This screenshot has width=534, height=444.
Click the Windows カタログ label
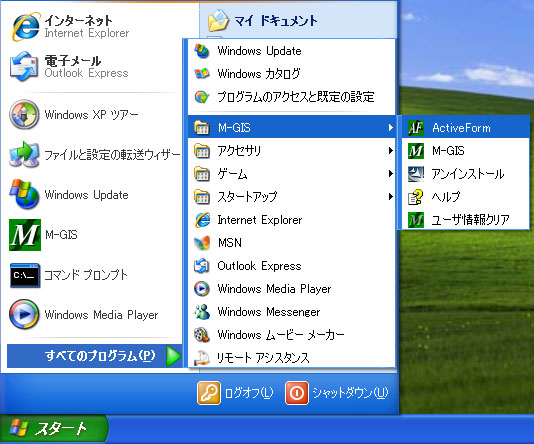259,74
